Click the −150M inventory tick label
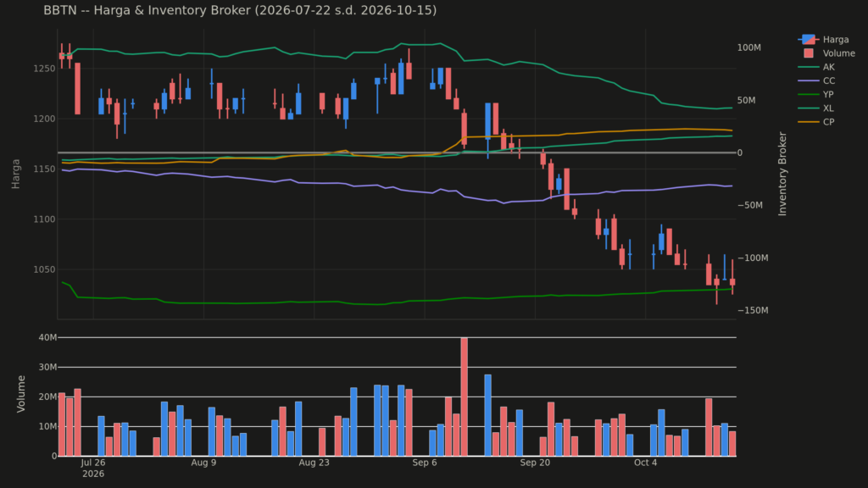Image resolution: width=868 pixels, height=488 pixels. point(753,310)
